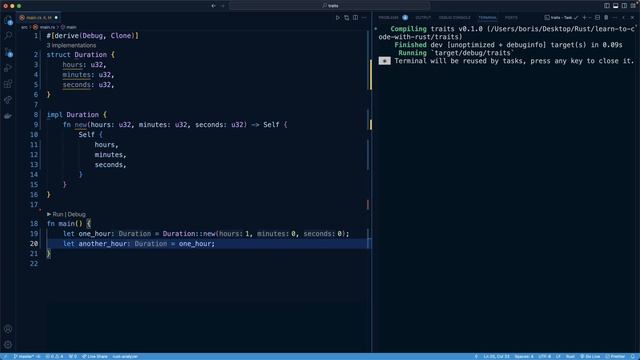The image size is (640, 360).
Task: Click 'another_hour' variable on line 20
Action: pyautogui.click(x=102, y=244)
